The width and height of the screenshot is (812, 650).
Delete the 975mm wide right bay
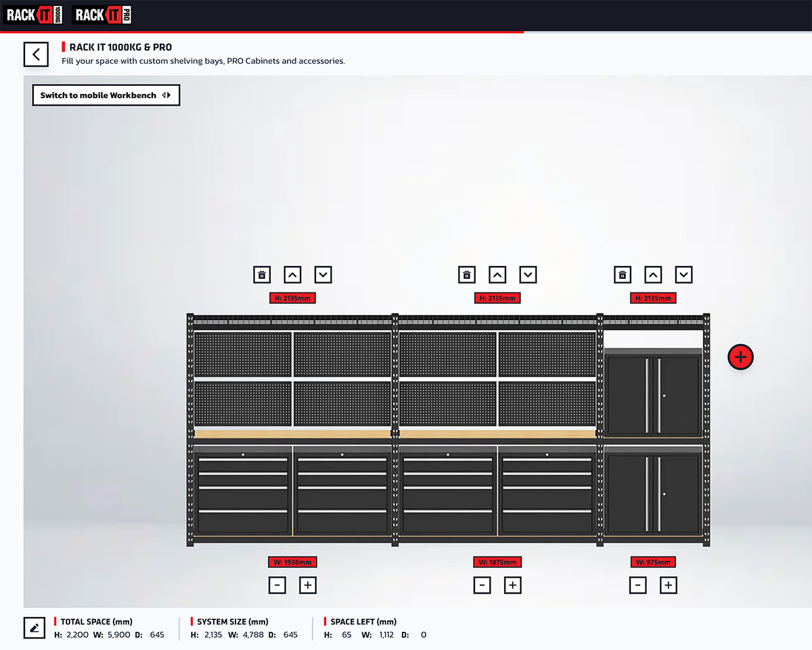pos(623,275)
